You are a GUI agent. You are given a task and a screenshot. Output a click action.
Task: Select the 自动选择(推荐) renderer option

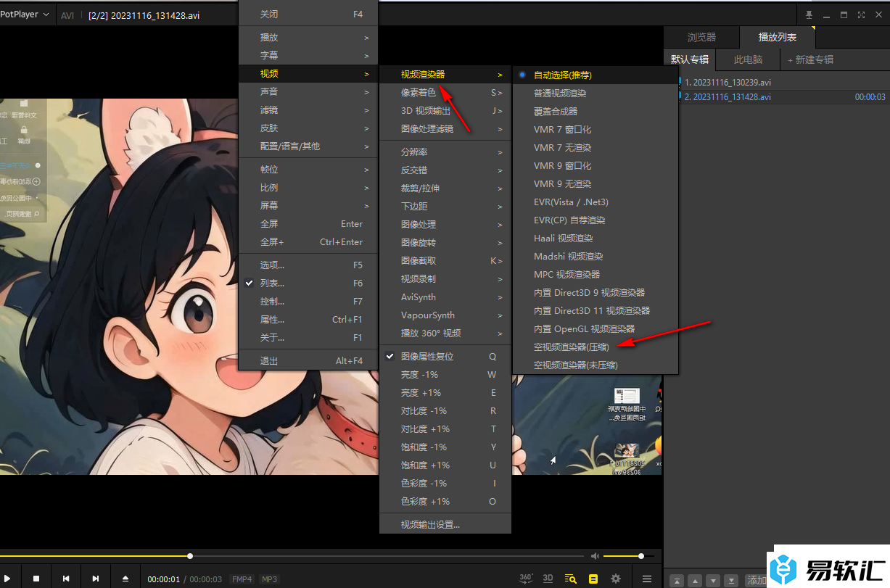click(596, 75)
